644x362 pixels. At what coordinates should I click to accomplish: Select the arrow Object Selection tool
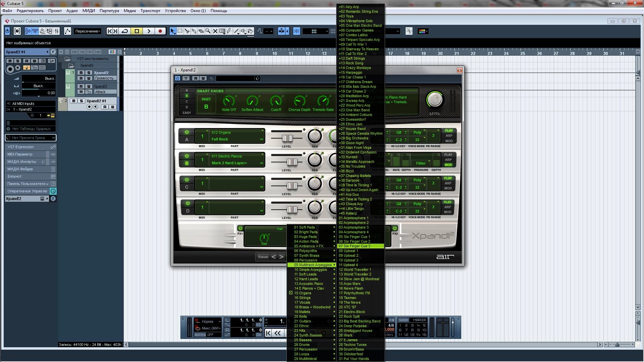[173, 31]
